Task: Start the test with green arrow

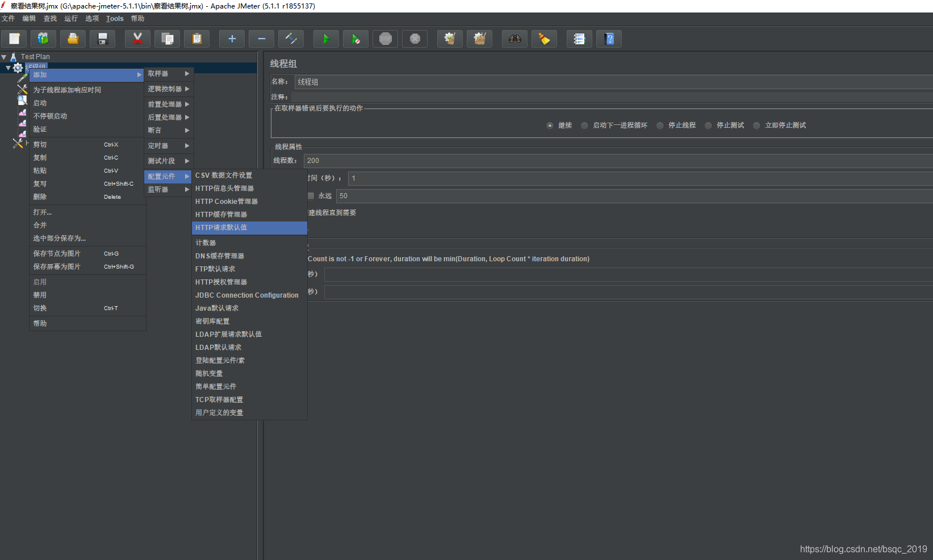Action: tap(326, 39)
